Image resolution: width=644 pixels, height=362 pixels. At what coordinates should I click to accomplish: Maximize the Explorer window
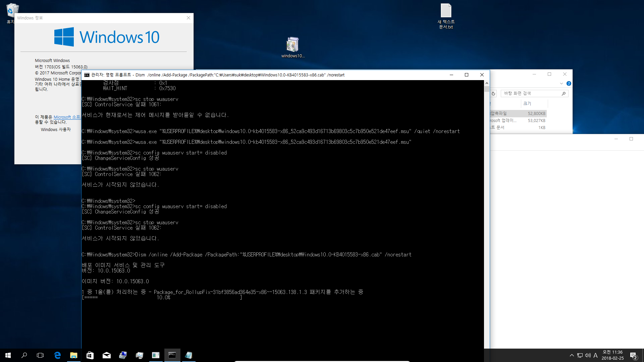coord(549,74)
